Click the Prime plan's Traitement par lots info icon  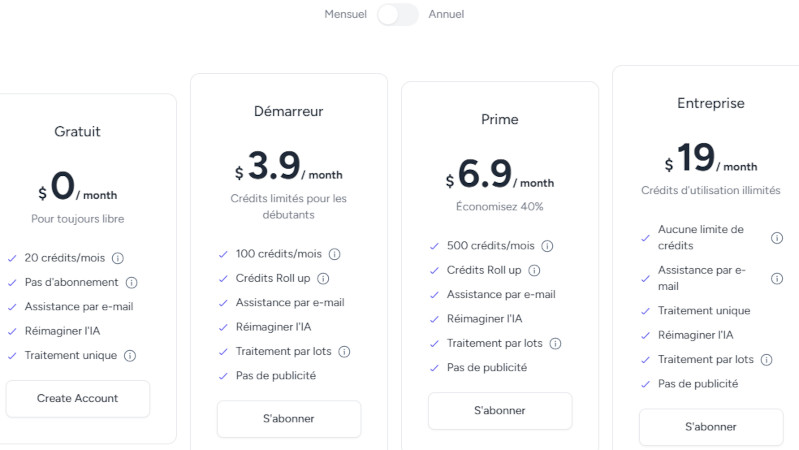[555, 343]
